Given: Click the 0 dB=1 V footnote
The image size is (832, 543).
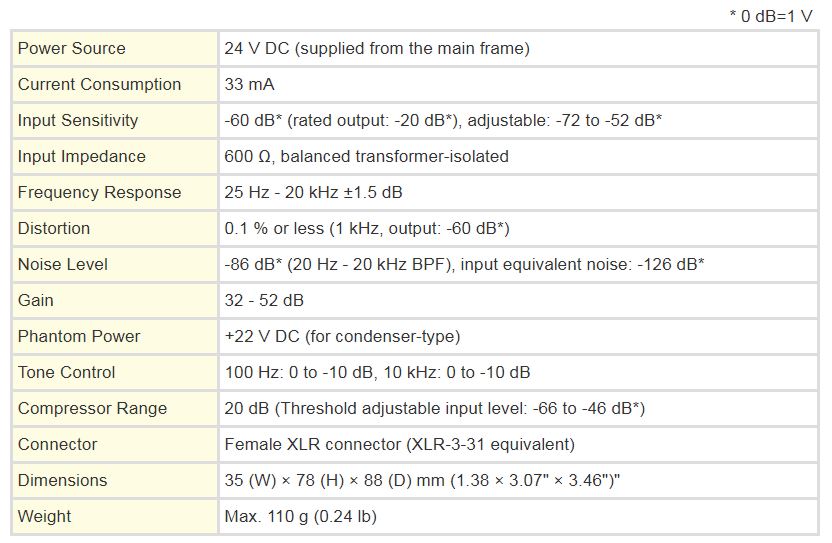Looking at the screenshot, I should pos(771,16).
